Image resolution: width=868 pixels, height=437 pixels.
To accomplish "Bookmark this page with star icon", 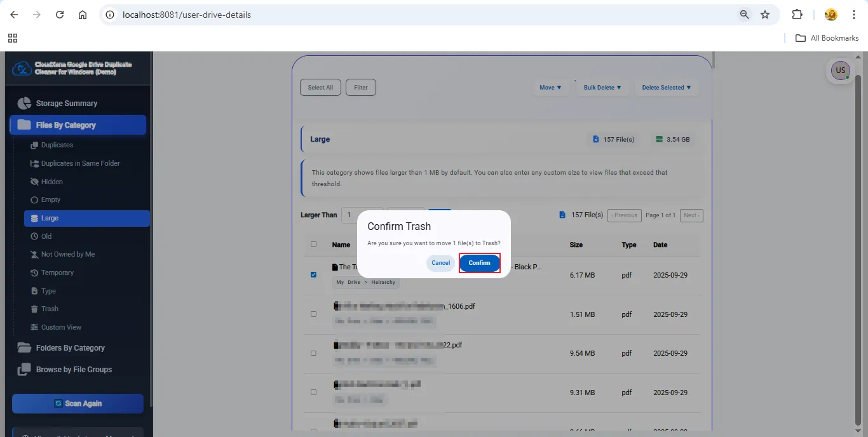I will (x=765, y=15).
